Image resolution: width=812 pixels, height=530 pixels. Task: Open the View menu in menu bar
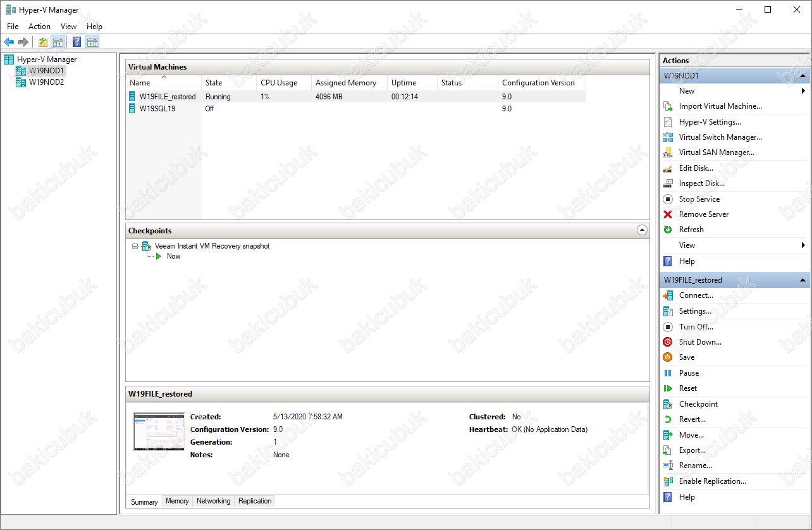(68, 27)
